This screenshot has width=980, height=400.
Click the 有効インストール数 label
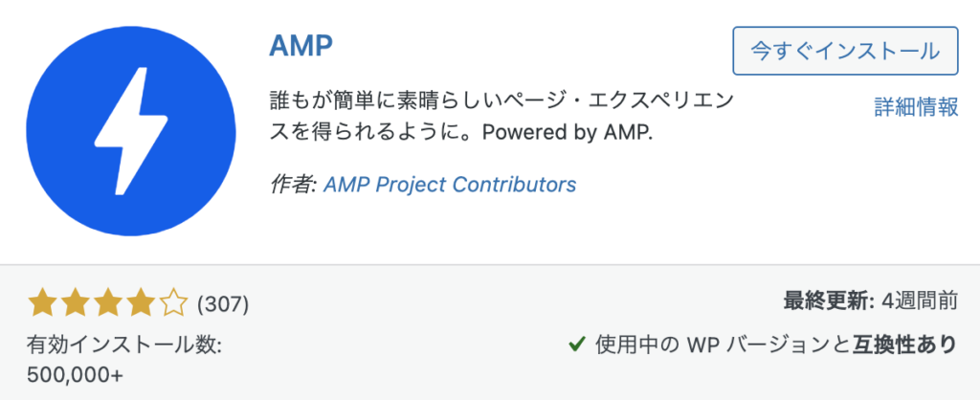tap(124, 344)
